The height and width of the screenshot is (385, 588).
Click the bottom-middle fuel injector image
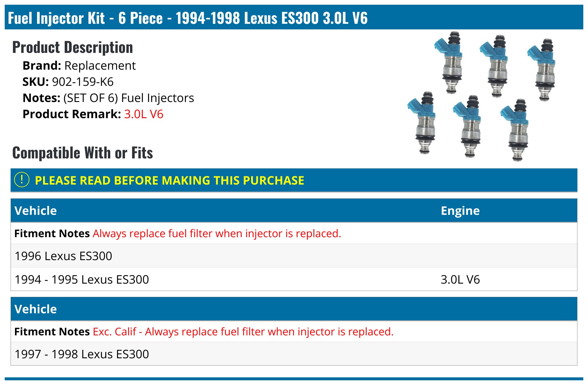(469, 126)
